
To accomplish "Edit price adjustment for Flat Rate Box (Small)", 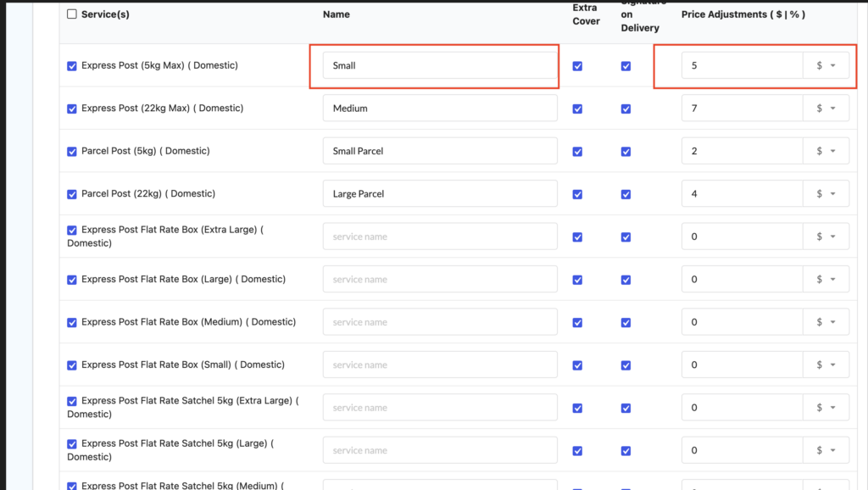I will point(743,365).
